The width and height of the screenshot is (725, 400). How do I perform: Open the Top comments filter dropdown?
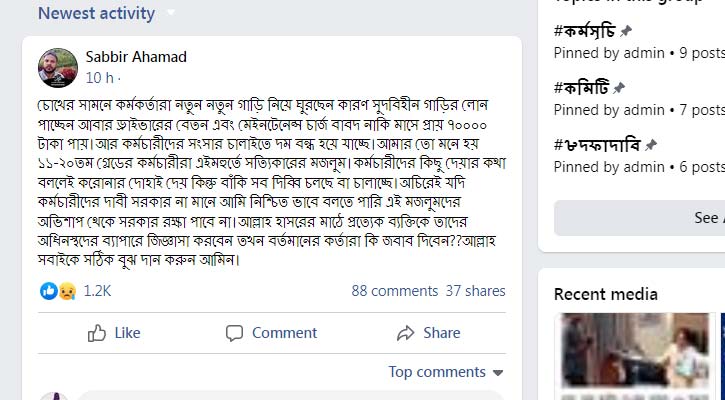click(445, 372)
